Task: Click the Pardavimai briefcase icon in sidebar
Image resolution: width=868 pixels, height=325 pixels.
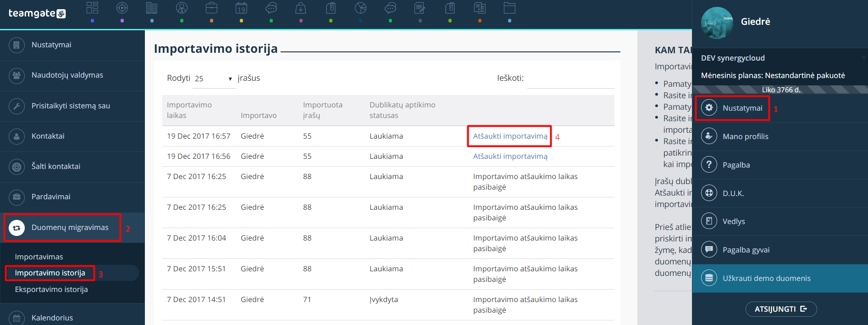Action: [17, 197]
